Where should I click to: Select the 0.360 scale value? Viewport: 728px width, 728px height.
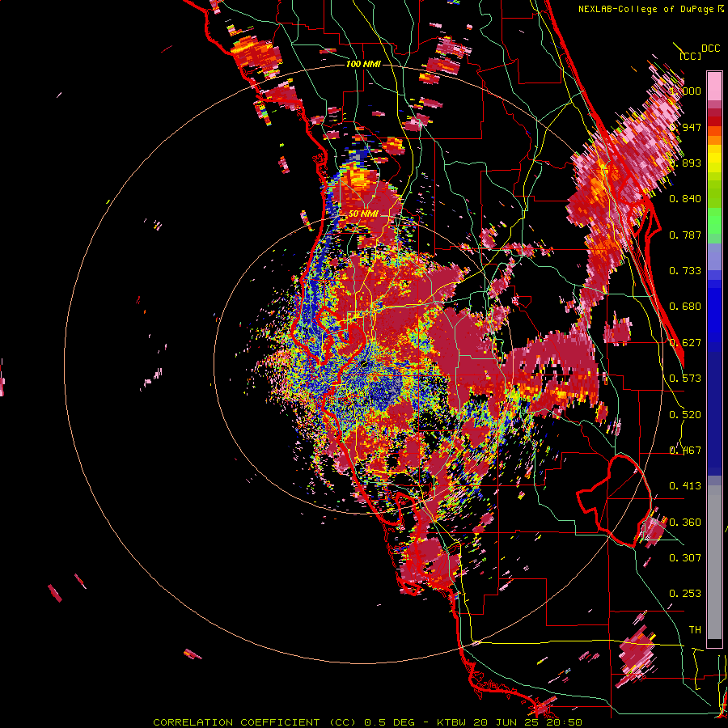tap(685, 523)
